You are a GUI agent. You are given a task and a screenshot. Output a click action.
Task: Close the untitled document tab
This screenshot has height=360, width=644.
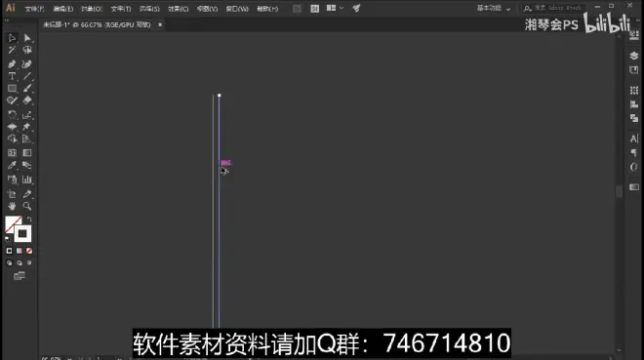pos(160,25)
